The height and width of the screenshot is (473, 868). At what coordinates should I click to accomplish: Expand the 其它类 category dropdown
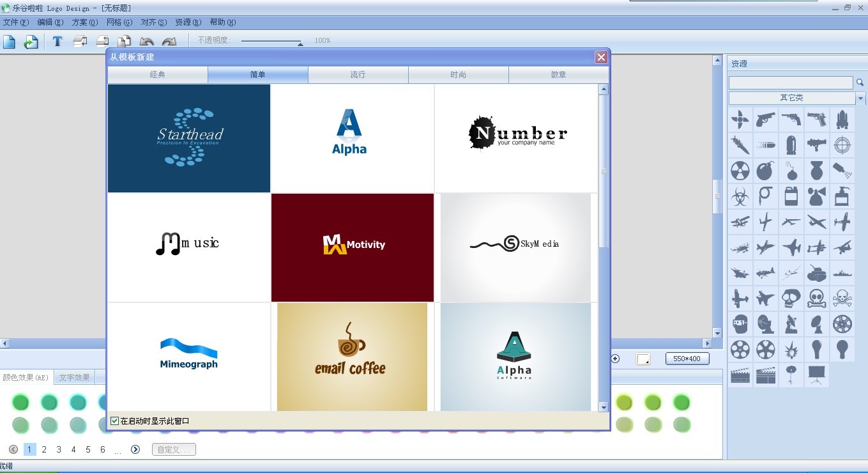click(x=860, y=98)
